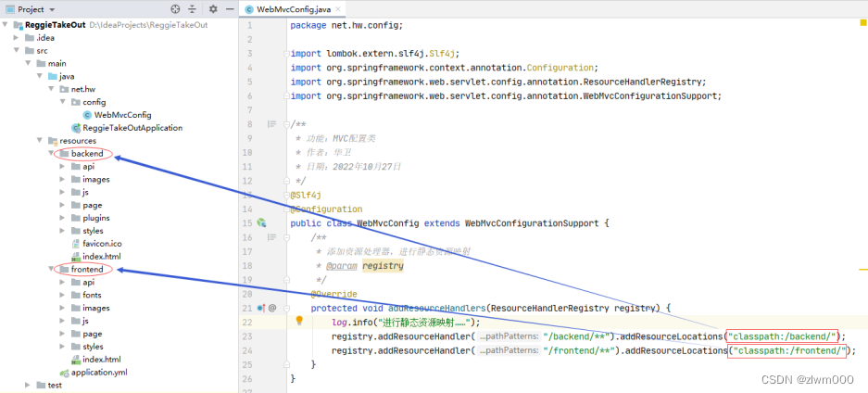Viewport: 868px width, 393px height.
Task: Click the resources folder icon
Action: click(x=53, y=141)
